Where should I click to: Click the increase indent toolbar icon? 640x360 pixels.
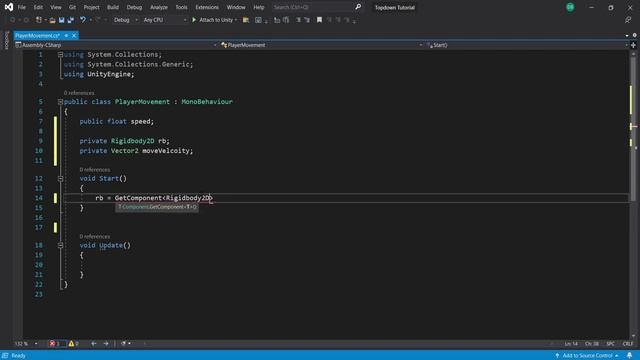click(307, 20)
